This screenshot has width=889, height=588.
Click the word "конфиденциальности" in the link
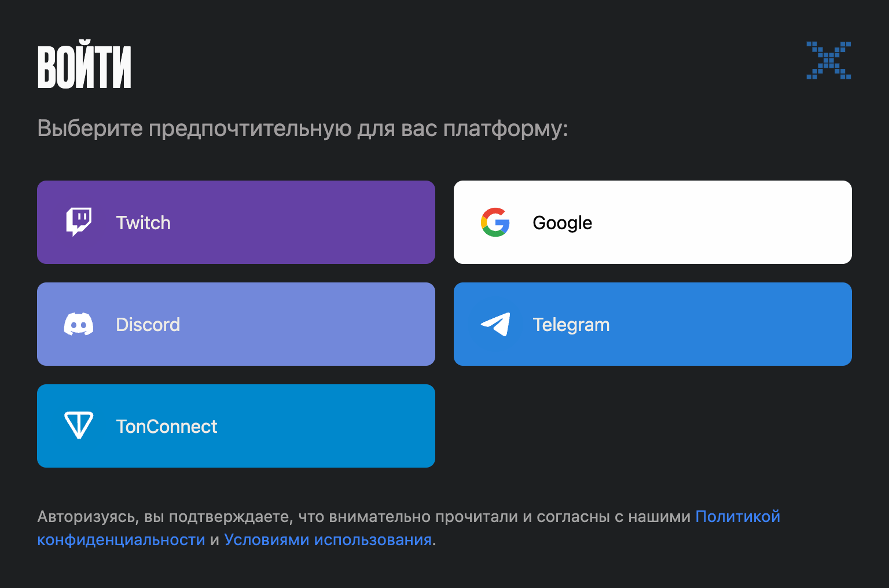[x=121, y=539]
